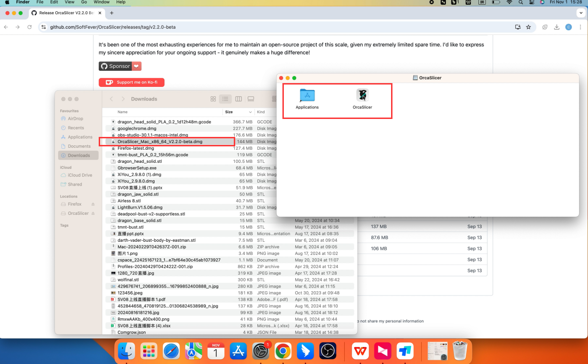The height and width of the screenshot is (364, 588).
Task: Open the Wi-Fi status menu
Action: point(509,2)
